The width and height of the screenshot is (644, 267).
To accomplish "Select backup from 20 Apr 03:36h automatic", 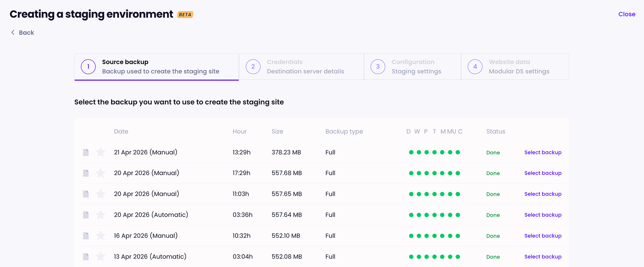I will [x=543, y=215].
